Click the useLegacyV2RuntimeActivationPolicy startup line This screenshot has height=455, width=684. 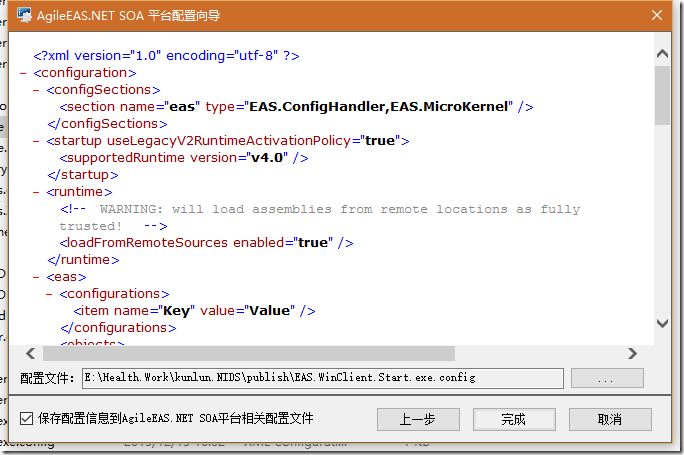pyautogui.click(x=228, y=141)
